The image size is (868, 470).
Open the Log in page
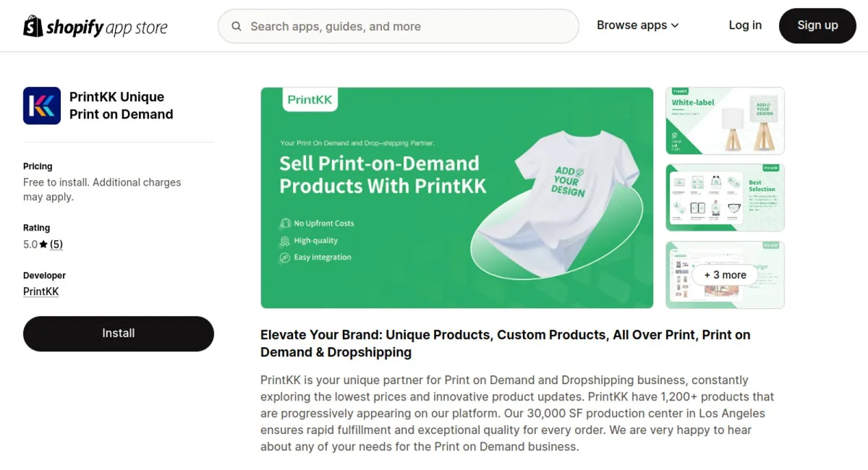click(745, 25)
